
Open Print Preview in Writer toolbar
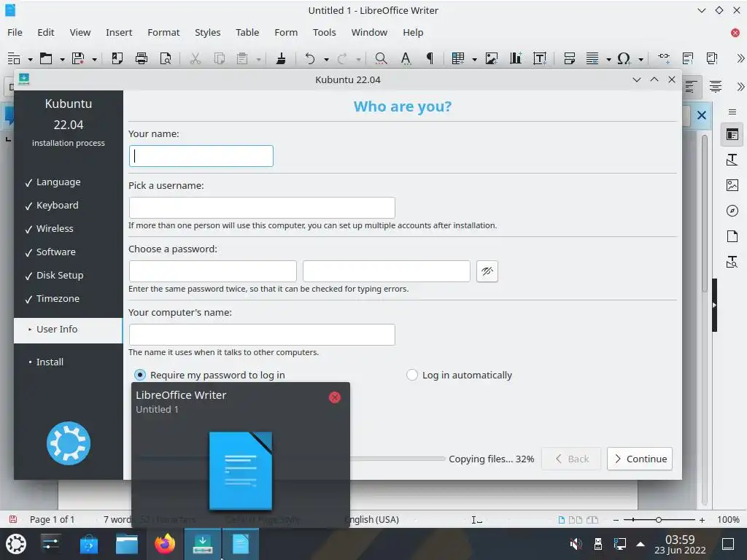point(166,58)
